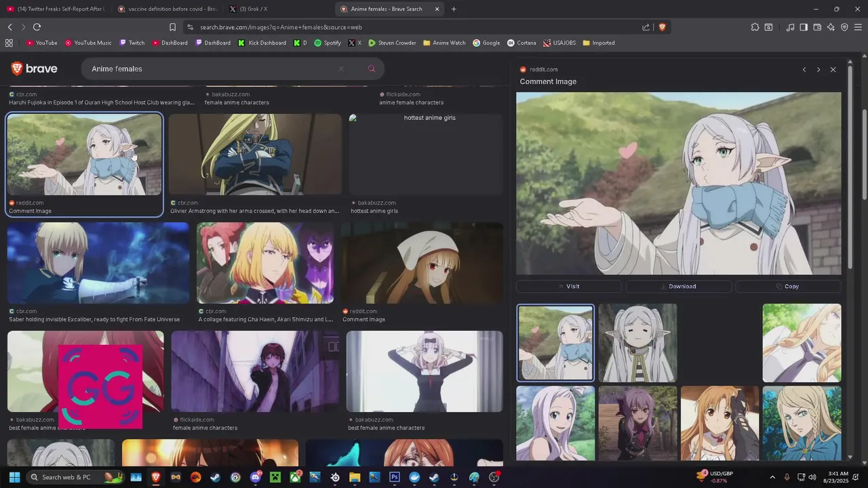The width and height of the screenshot is (868, 488).
Task: Open the blonde braided girl related thumbnail
Action: [802, 343]
